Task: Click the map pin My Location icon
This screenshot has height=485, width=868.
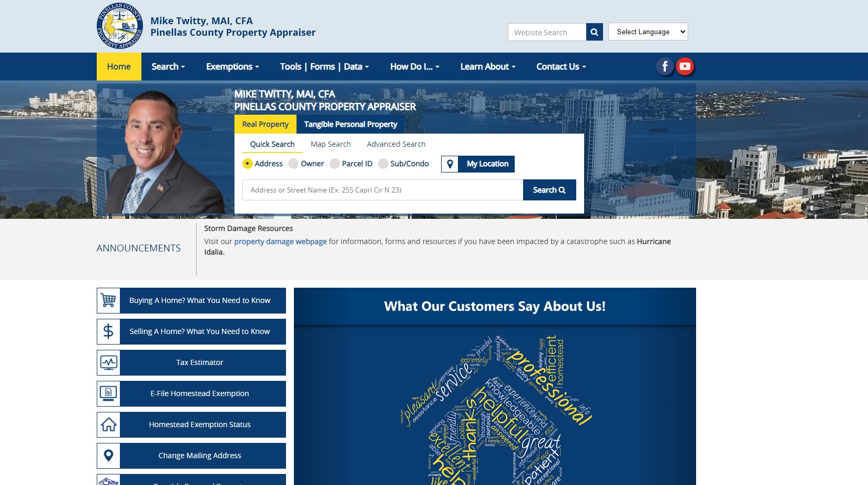Action: 450,164
